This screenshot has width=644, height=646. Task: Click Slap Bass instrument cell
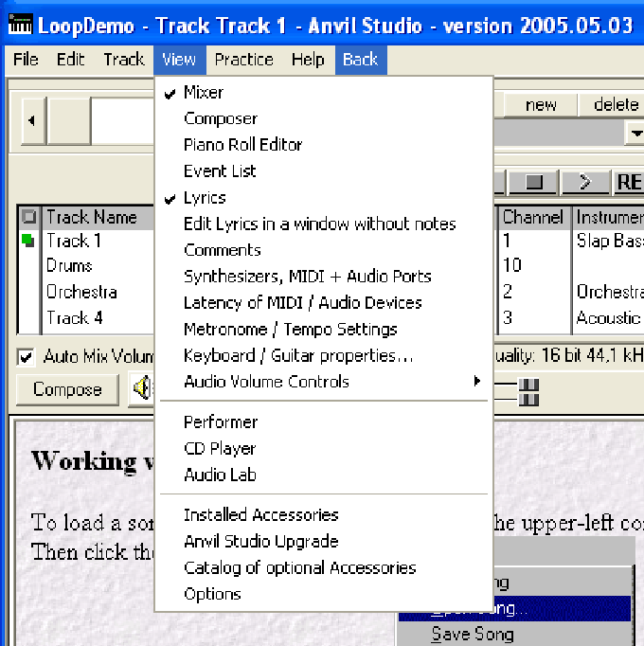[x=610, y=241]
